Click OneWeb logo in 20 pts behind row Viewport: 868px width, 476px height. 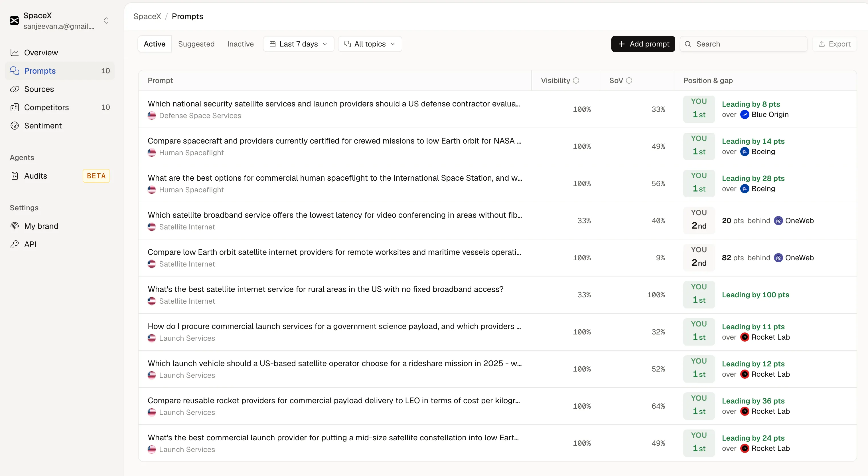coord(778,221)
